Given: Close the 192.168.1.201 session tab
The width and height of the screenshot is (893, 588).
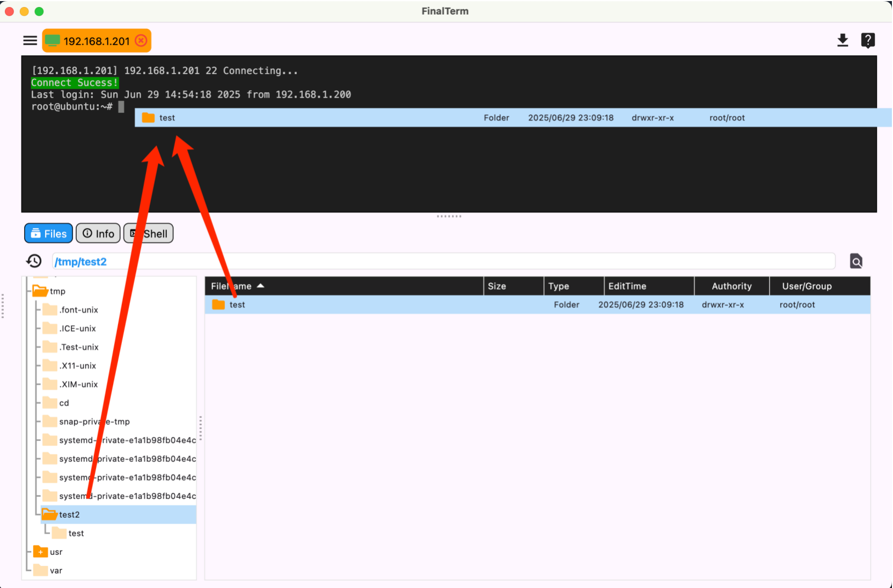Looking at the screenshot, I should (141, 41).
